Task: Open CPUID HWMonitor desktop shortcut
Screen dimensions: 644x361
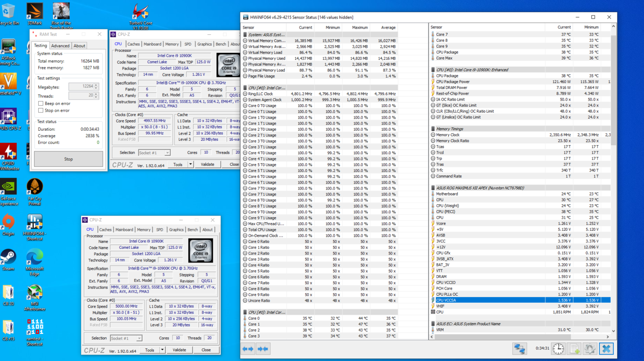Action: pyautogui.click(x=9, y=156)
